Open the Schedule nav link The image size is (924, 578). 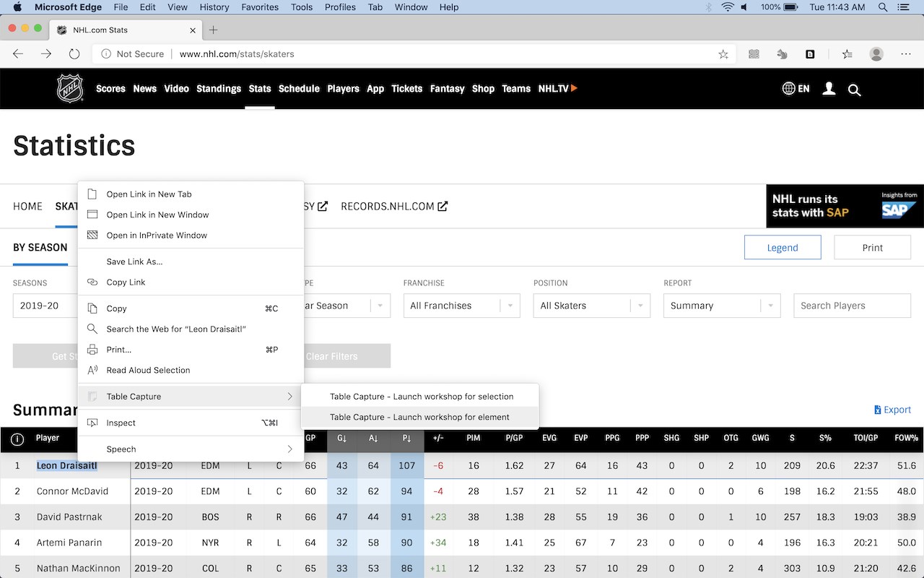299,89
